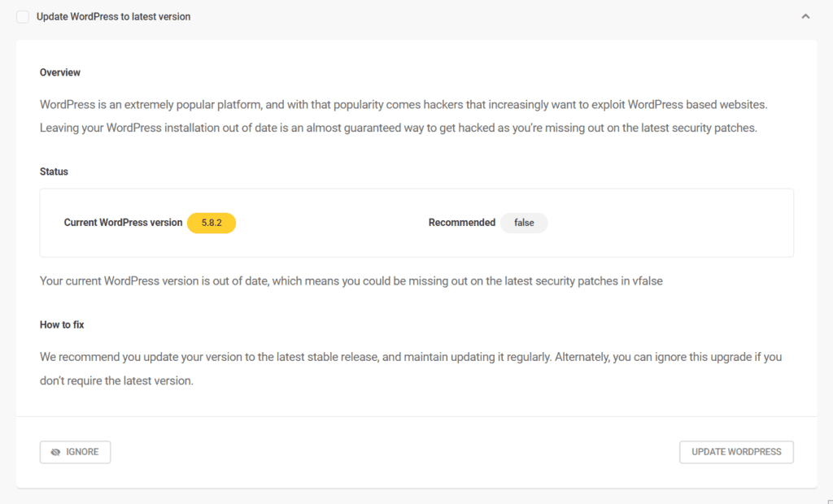Click the grey 'false' recommended badge
The height and width of the screenshot is (504, 833).
click(524, 223)
